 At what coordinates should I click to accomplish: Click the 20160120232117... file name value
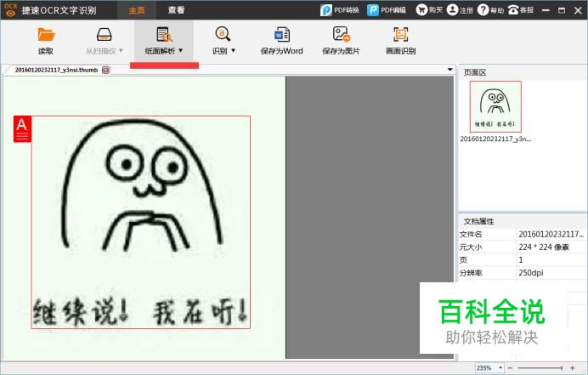coord(551,234)
